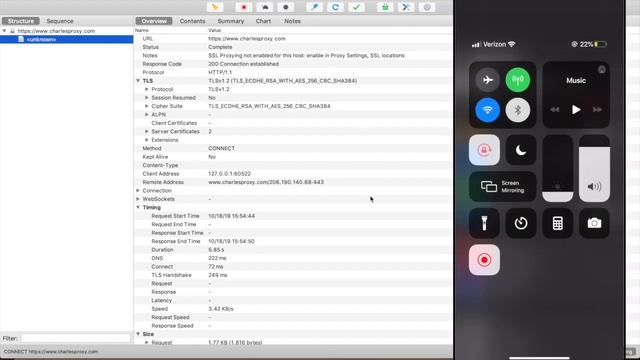This screenshot has height=360, width=640.
Task: Click into the Filter input field
Action: click(x=76, y=338)
